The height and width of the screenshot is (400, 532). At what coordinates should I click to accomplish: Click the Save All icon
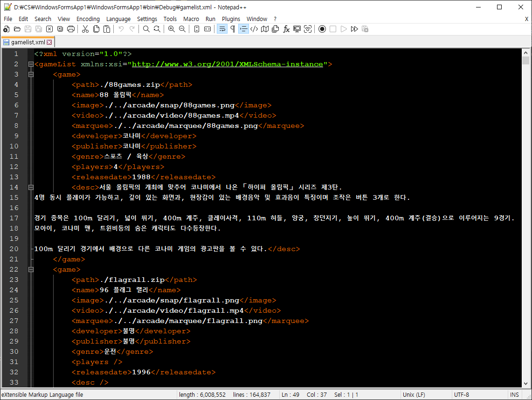coord(39,29)
